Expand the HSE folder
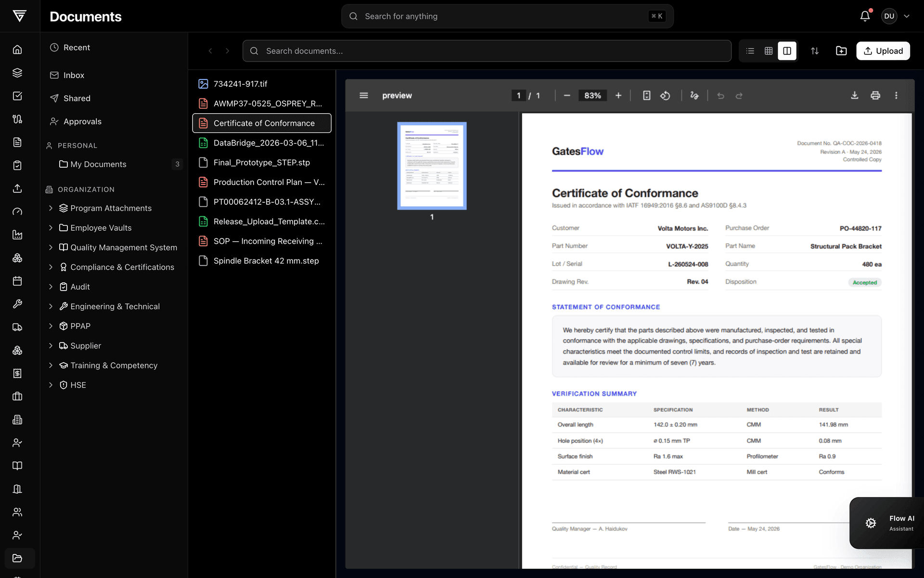Image resolution: width=924 pixels, height=578 pixels. pos(51,385)
